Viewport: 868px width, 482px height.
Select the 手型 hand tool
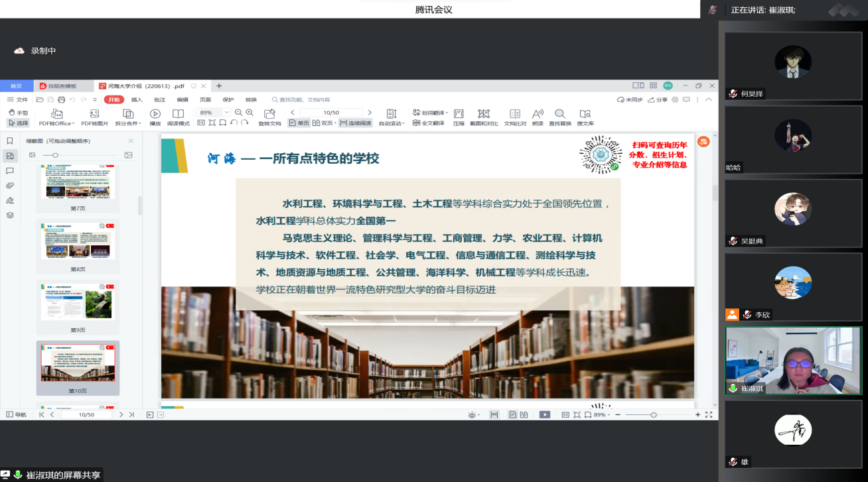pyautogui.click(x=18, y=113)
